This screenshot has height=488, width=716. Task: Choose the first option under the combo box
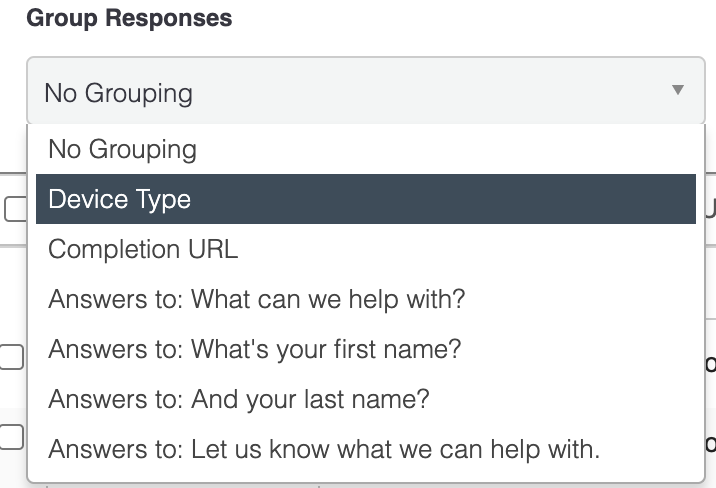122,150
